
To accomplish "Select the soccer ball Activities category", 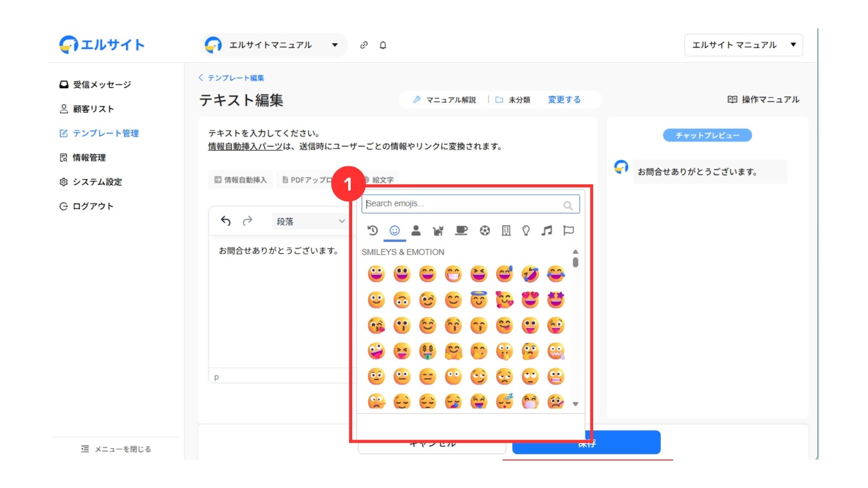I will tap(485, 231).
